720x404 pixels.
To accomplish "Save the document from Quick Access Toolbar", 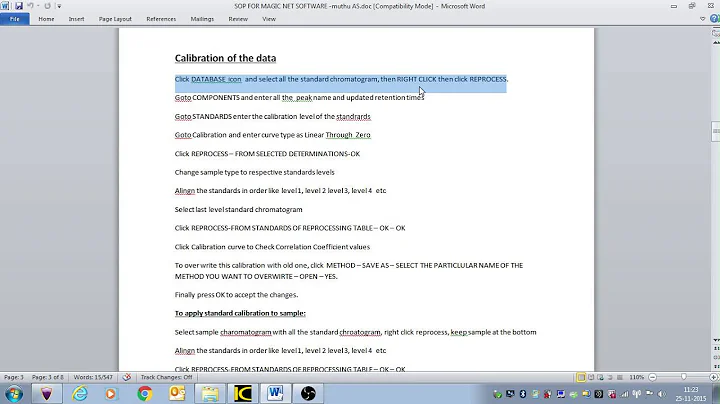I will click(18, 6).
